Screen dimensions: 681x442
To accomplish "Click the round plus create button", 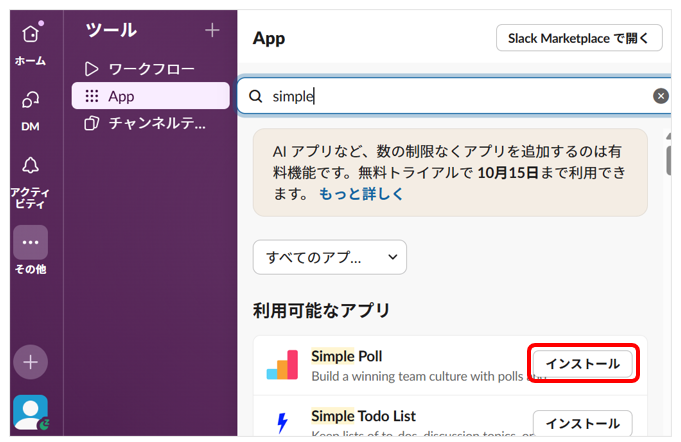I will click(x=30, y=362).
